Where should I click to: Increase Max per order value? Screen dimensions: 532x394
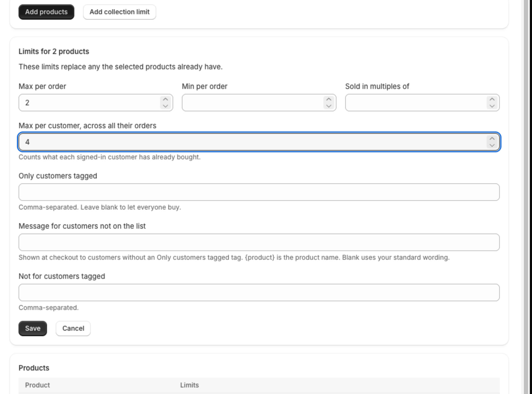point(165,99)
